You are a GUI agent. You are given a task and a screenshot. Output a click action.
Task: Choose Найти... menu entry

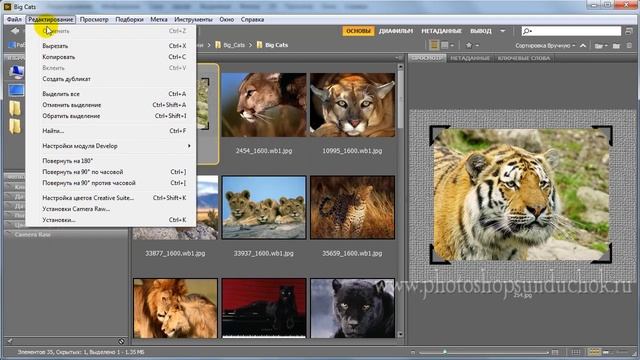click(111, 131)
